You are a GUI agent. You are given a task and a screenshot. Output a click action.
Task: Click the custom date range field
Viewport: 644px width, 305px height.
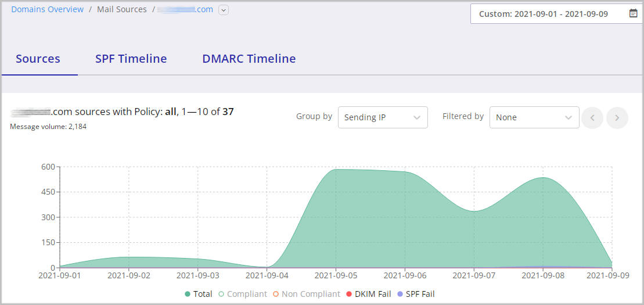pos(549,14)
